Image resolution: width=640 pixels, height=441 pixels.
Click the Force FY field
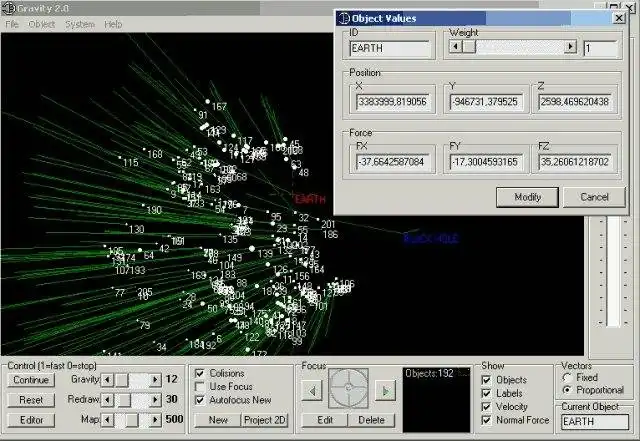[x=486, y=162]
